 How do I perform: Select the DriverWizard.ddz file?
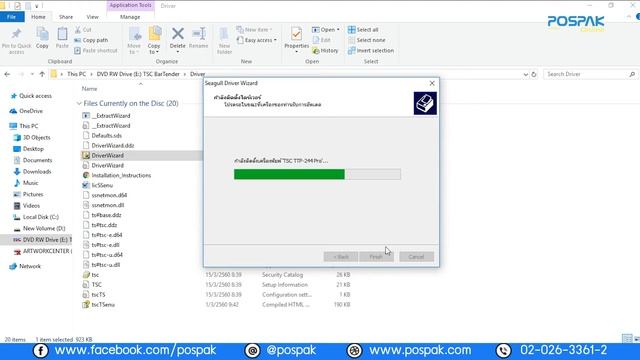(109, 146)
